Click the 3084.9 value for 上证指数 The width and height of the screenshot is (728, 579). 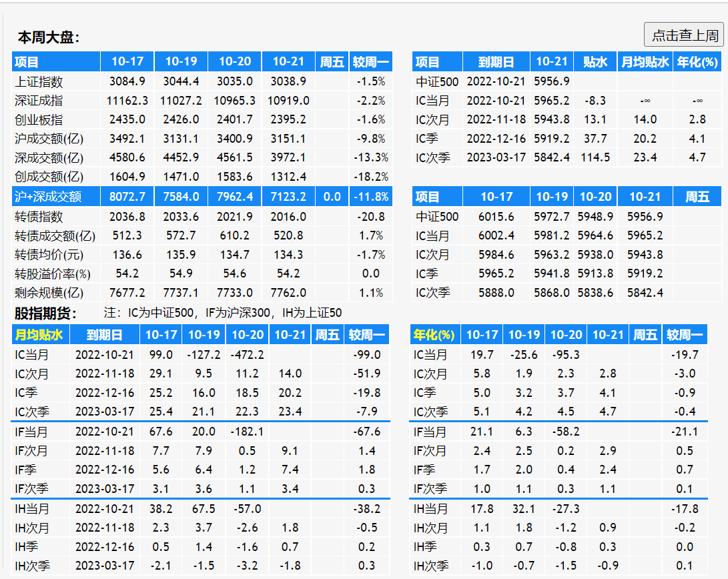pyautogui.click(x=127, y=81)
